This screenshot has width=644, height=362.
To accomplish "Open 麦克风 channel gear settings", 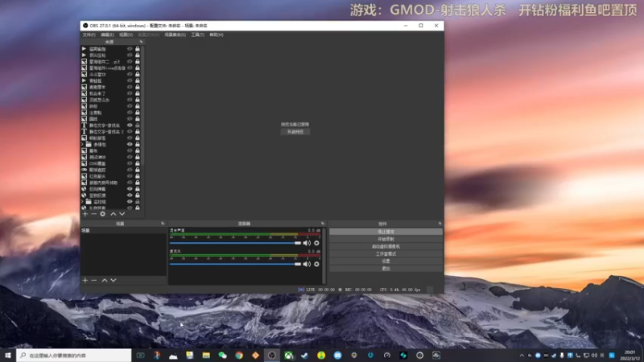I will 316,264.
